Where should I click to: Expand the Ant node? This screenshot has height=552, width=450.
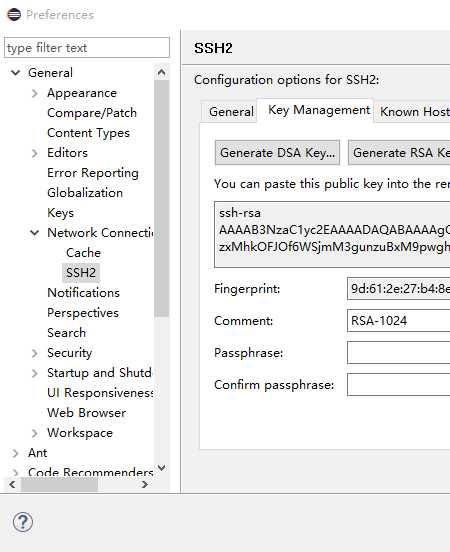tap(15, 453)
